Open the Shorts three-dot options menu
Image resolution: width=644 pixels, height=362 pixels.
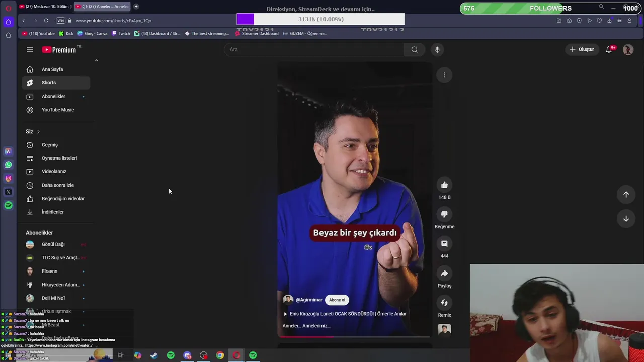(x=444, y=75)
